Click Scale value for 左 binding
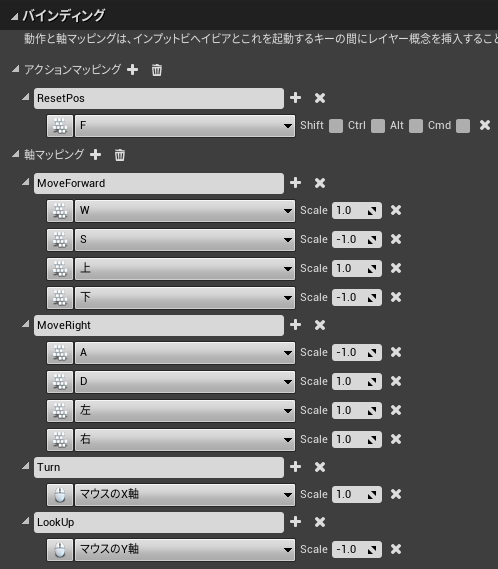 coord(357,410)
